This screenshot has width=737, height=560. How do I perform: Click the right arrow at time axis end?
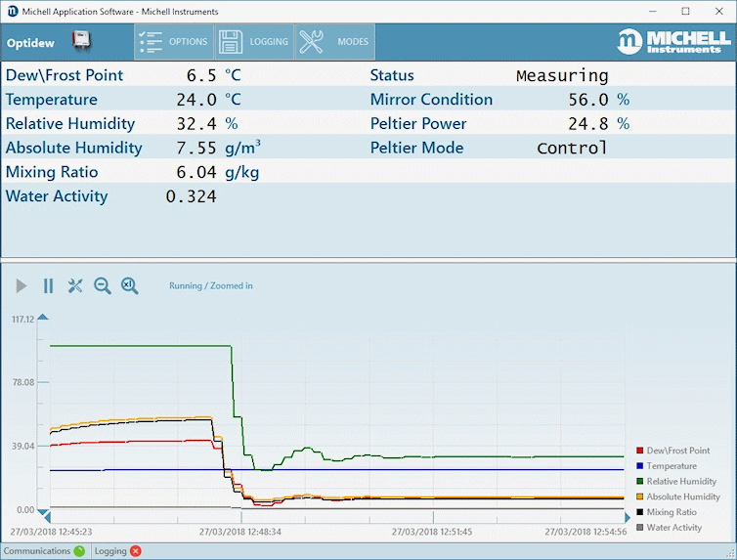pyautogui.click(x=627, y=518)
